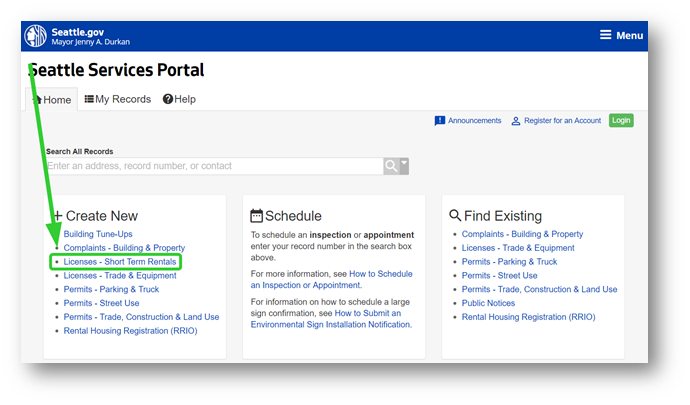Create new Building Tune-Ups record
This screenshot has height=405, width=690.
[x=98, y=234]
